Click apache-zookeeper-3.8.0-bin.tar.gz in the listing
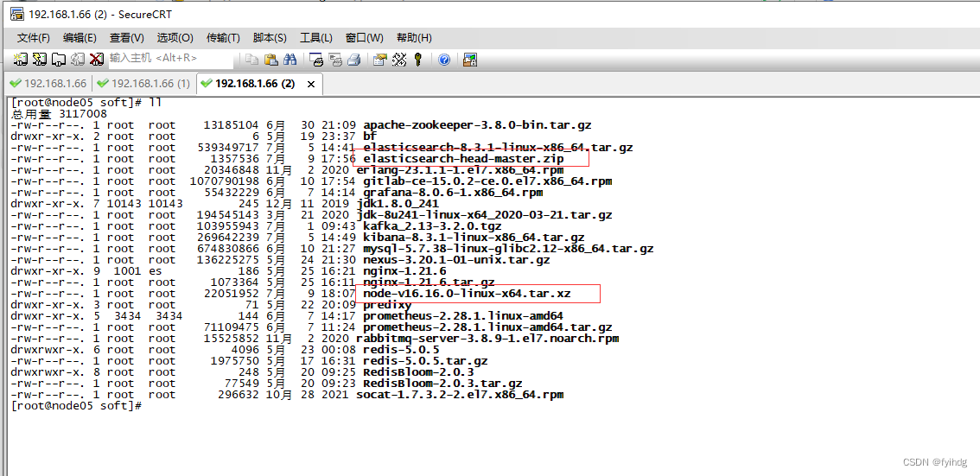This screenshot has height=476, width=980. pyautogui.click(x=477, y=125)
